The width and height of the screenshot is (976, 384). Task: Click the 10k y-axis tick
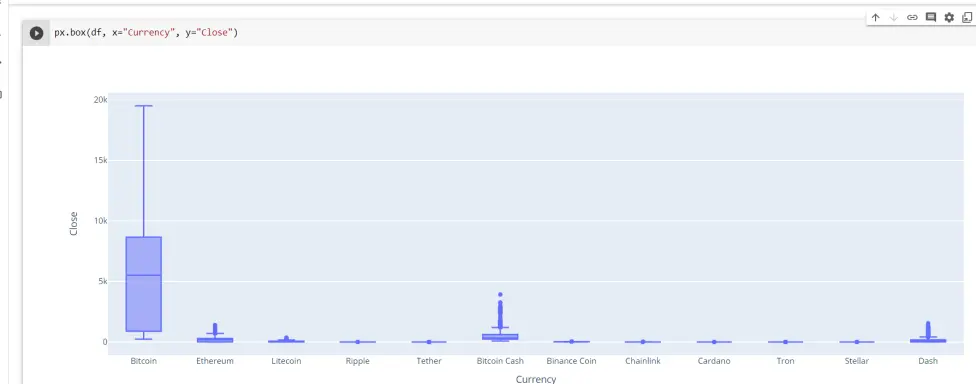(100, 220)
